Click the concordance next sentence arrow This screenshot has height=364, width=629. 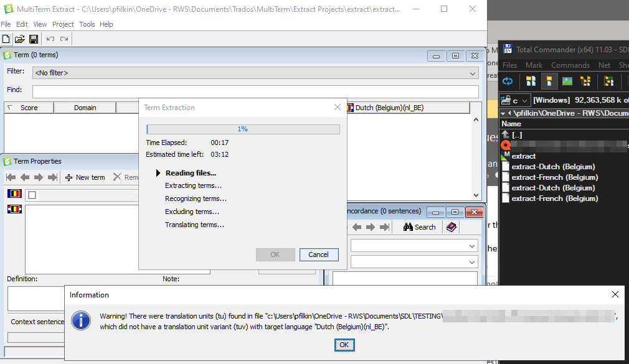coord(371,227)
